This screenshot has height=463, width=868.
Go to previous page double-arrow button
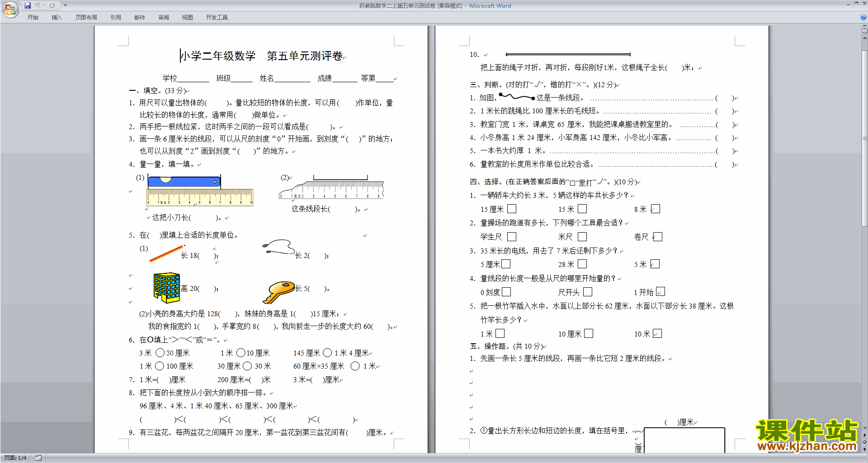(x=865, y=435)
